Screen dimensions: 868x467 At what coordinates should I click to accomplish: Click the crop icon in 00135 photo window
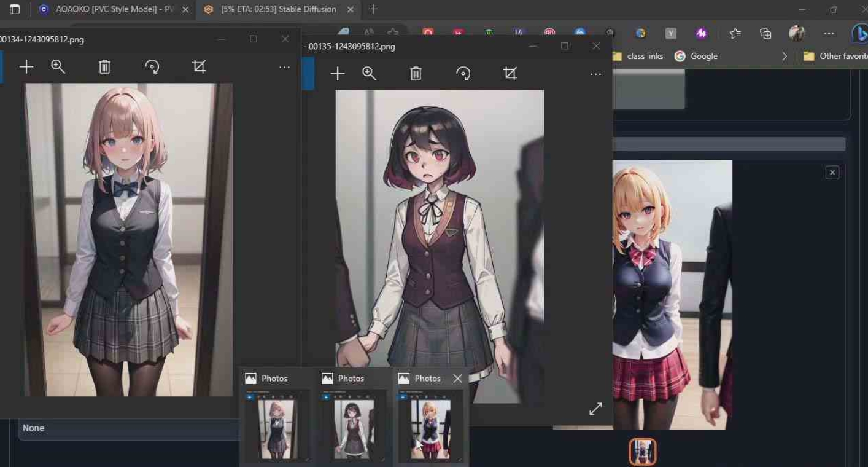coord(510,74)
